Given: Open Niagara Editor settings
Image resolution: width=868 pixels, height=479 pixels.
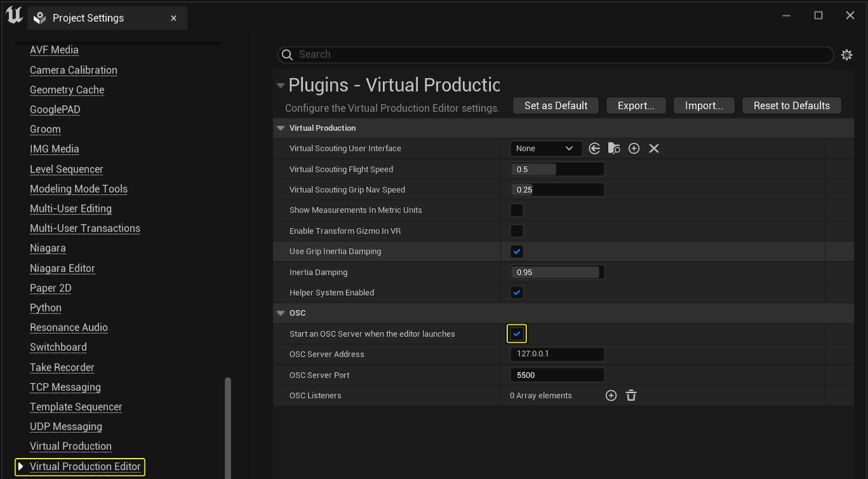Looking at the screenshot, I should (62, 268).
